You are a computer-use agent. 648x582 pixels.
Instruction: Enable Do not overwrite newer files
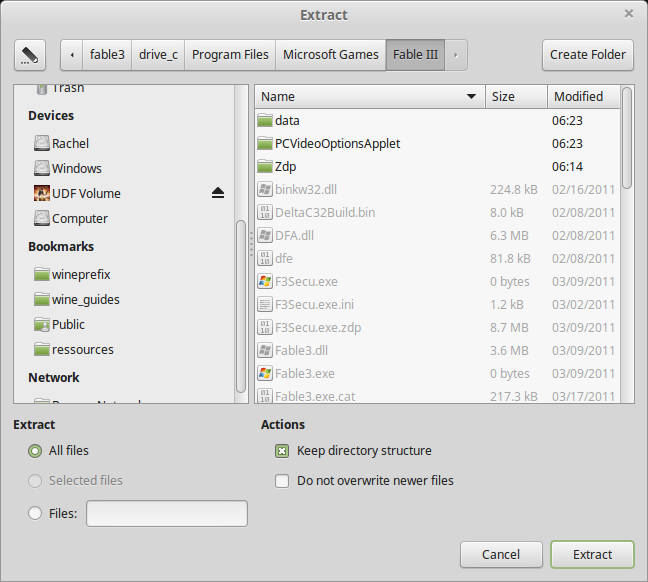click(282, 481)
